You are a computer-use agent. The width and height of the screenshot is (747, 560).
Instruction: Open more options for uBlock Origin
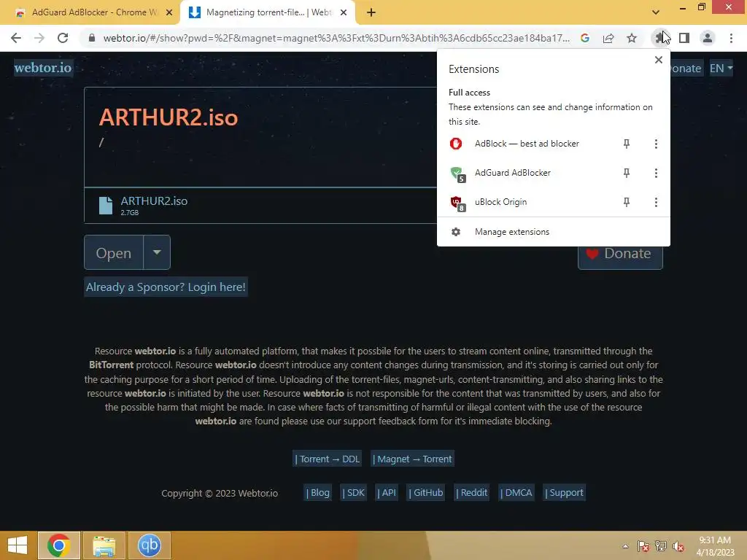(656, 203)
